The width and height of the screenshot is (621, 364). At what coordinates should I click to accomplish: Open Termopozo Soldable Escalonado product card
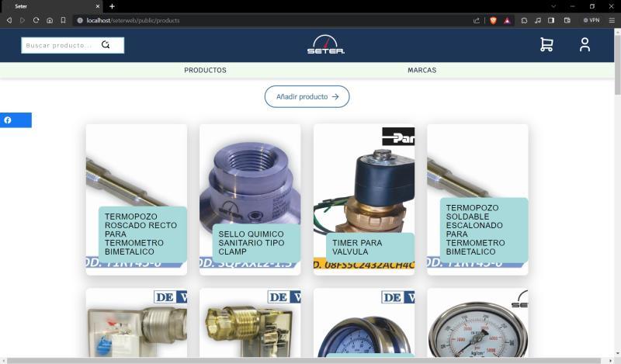[x=477, y=199]
